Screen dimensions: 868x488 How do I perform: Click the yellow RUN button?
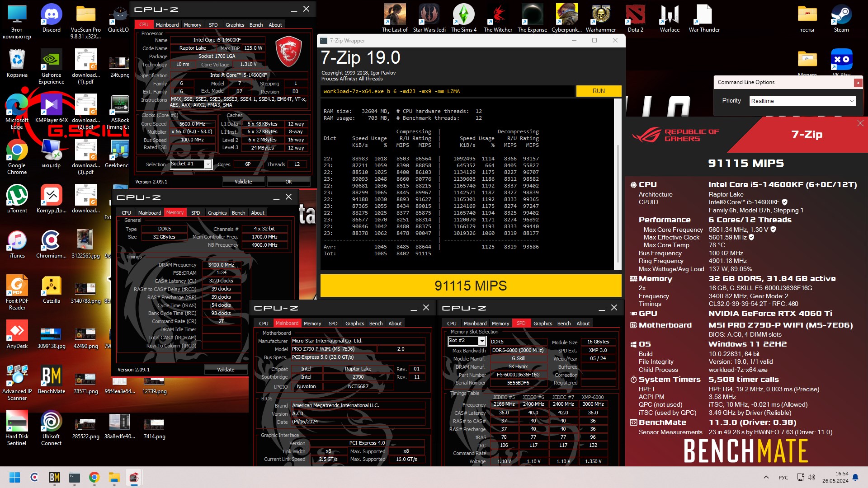point(599,91)
